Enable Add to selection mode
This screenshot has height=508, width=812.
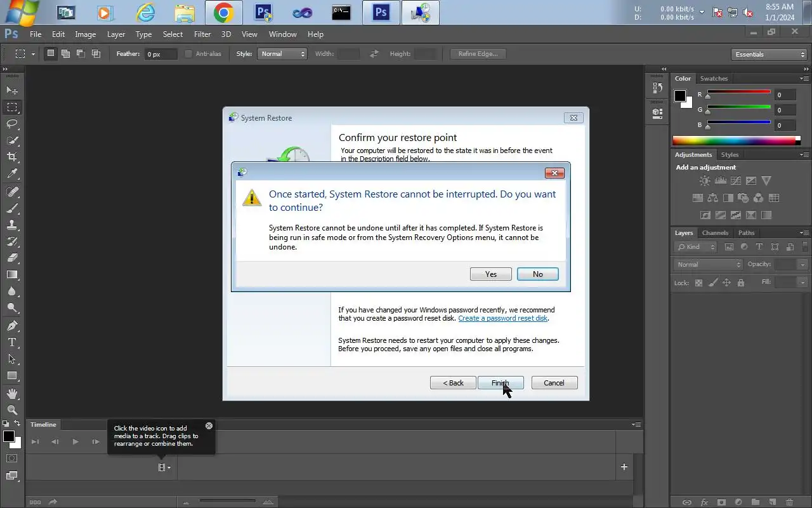pyautogui.click(x=65, y=54)
